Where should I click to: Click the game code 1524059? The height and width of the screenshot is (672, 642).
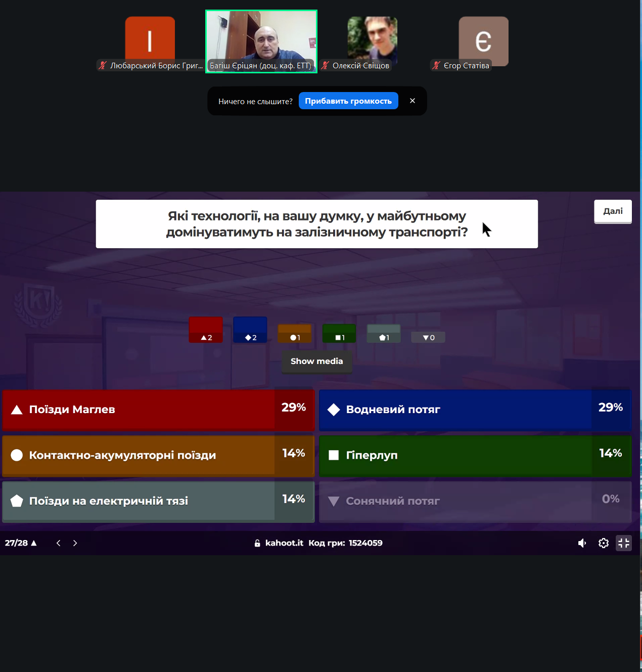point(365,543)
